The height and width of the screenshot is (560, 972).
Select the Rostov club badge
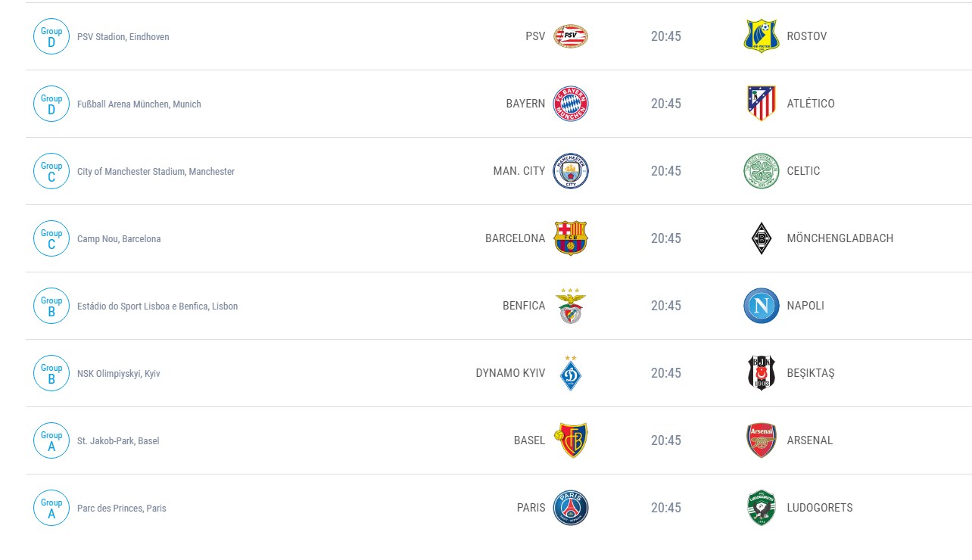(761, 36)
